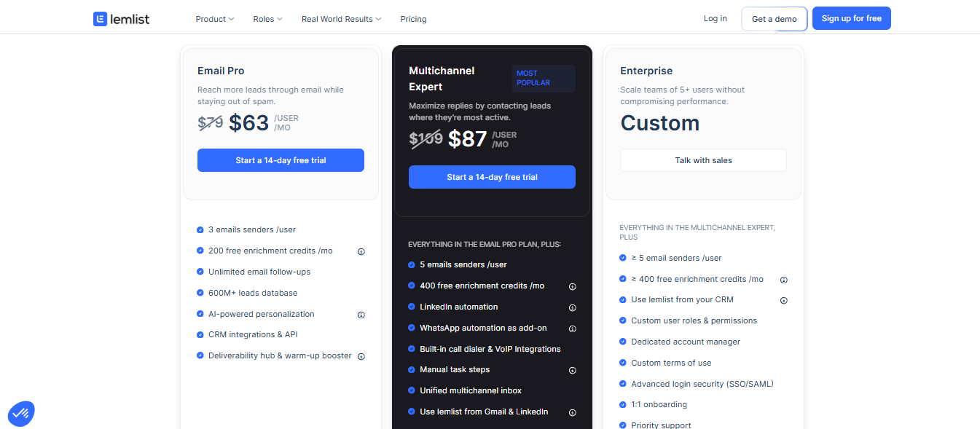Click the Log in link
Image resolution: width=980 pixels, height=429 pixels.
click(715, 18)
